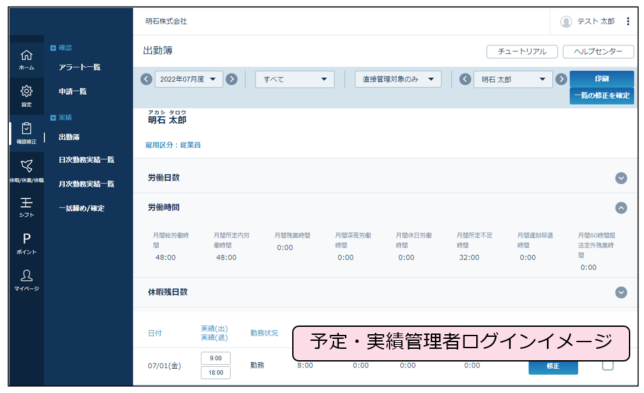Expand the 休暇残日数 section
Viewport: 644px width, 393px height.
tap(621, 292)
